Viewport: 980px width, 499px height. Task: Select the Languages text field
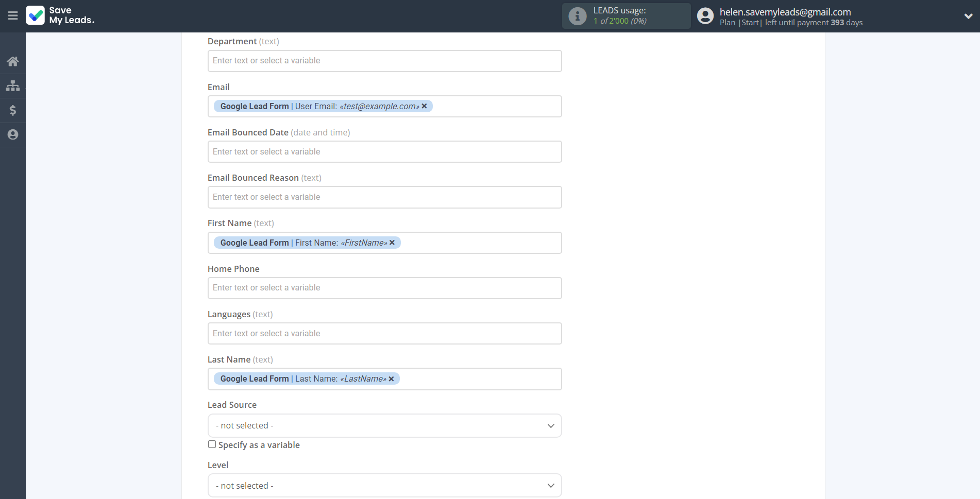pos(384,334)
